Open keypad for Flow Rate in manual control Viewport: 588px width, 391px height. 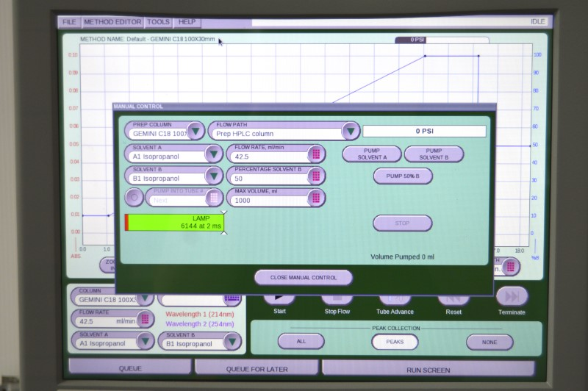point(316,154)
